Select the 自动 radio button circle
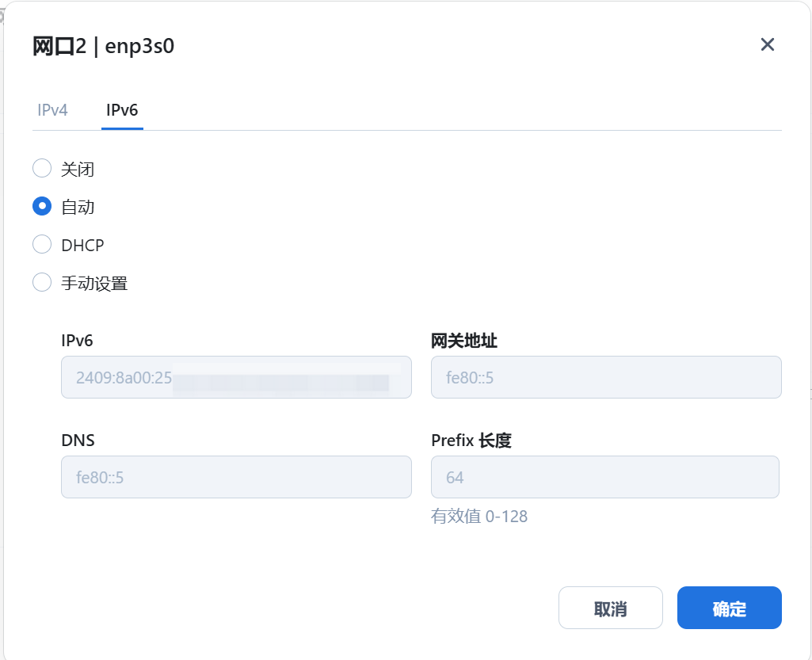Viewport: 812px width, 660px height. pyautogui.click(x=42, y=206)
